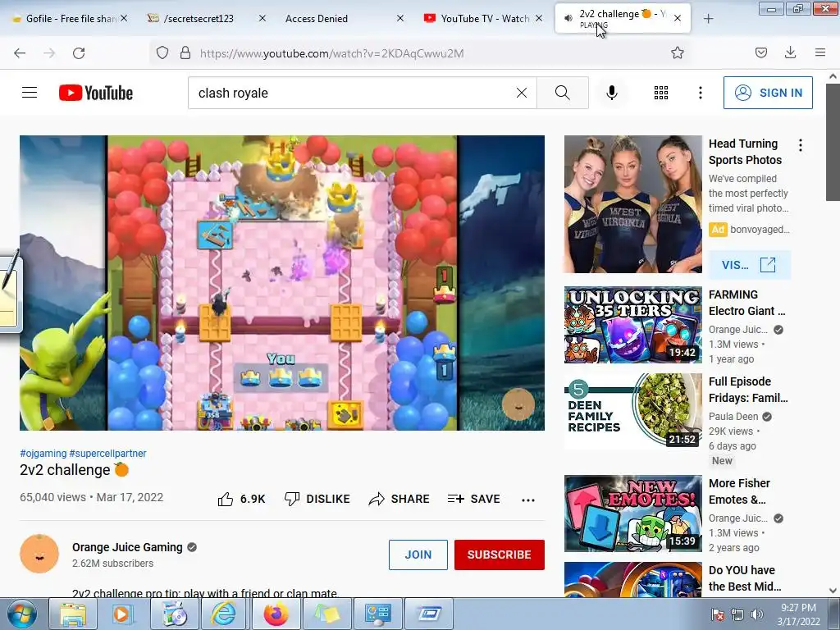Open the Firefox hamburger application menu

tap(820, 52)
